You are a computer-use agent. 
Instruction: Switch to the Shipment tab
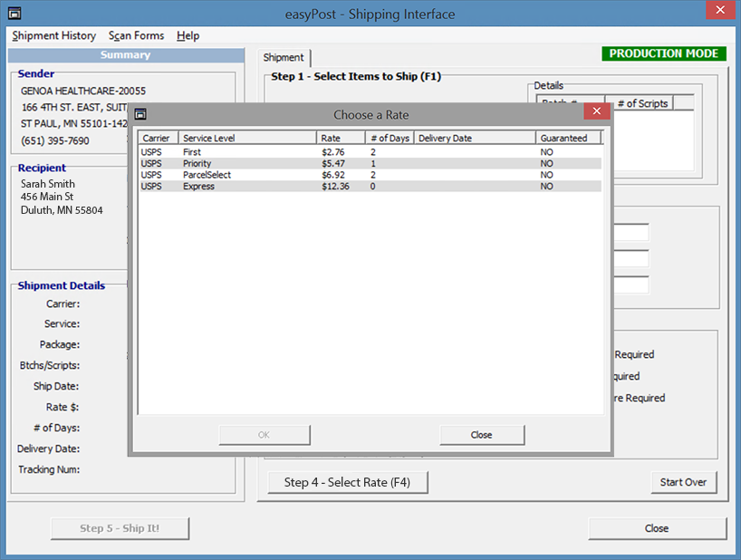coord(284,57)
